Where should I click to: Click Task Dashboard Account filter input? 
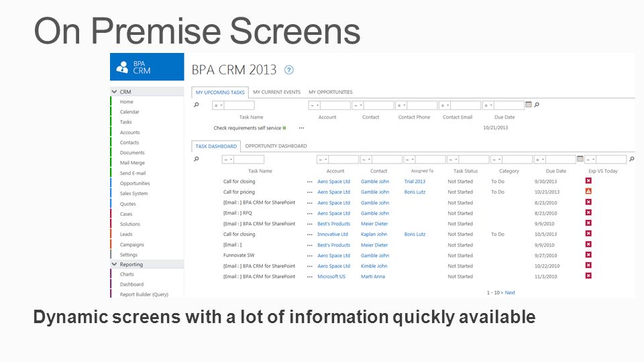tap(343, 160)
